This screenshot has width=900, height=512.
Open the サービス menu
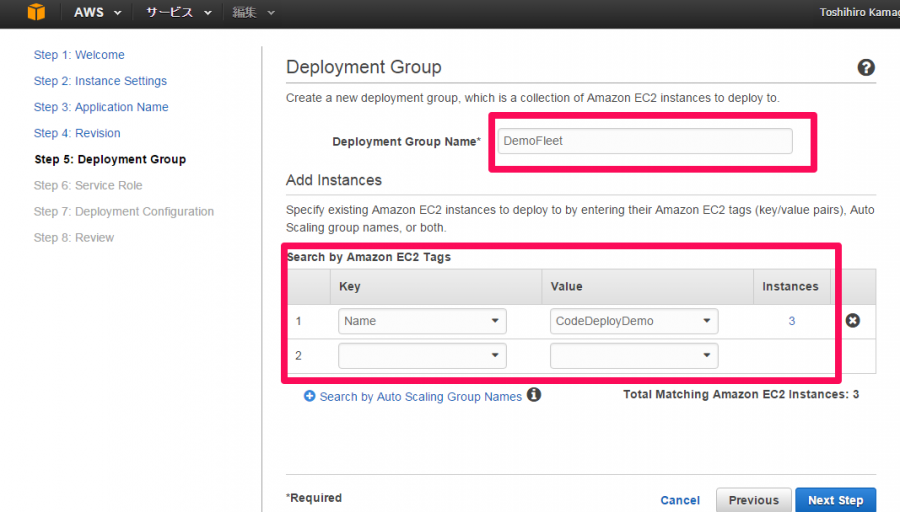[x=179, y=13]
